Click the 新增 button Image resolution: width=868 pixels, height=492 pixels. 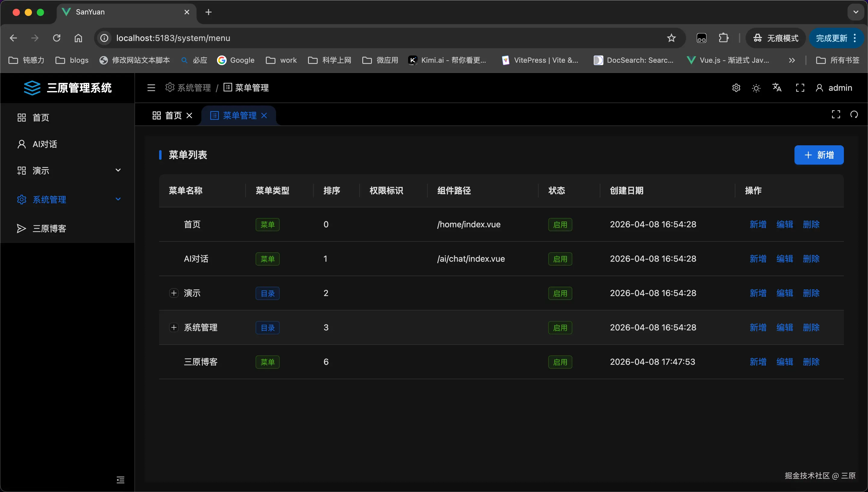coord(819,155)
